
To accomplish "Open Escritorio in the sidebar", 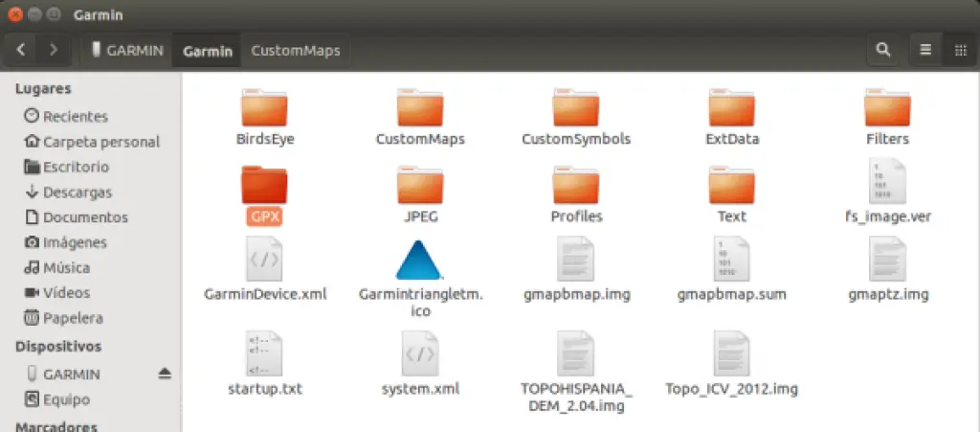I will 66,167.
